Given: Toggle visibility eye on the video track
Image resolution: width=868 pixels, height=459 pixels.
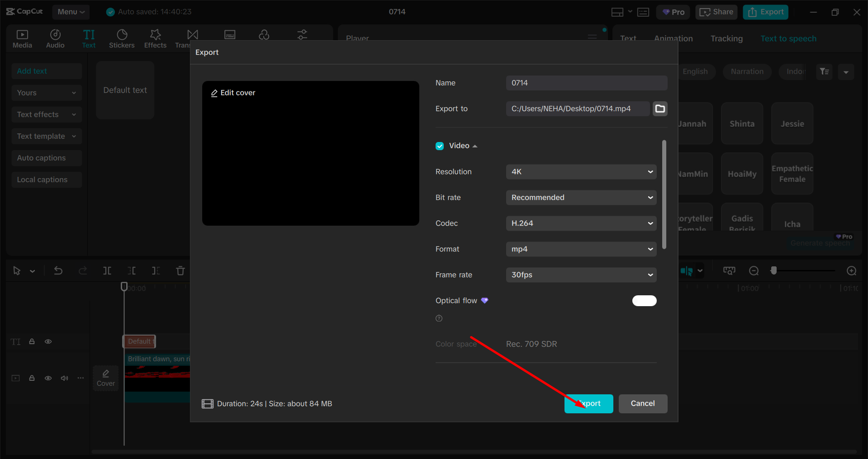Looking at the screenshot, I should [48, 378].
